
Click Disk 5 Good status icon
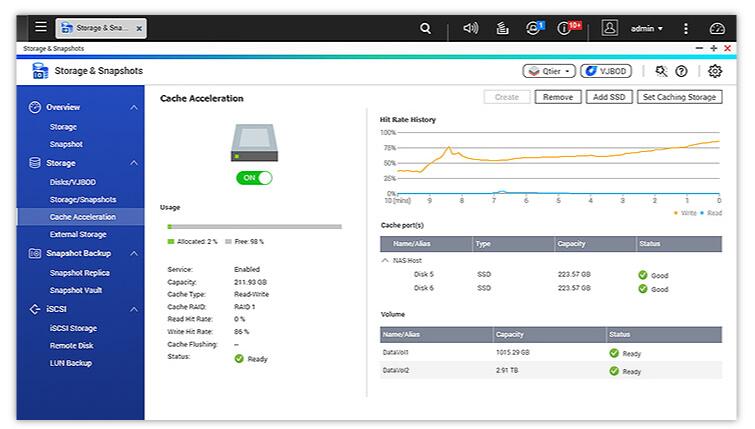pos(642,275)
